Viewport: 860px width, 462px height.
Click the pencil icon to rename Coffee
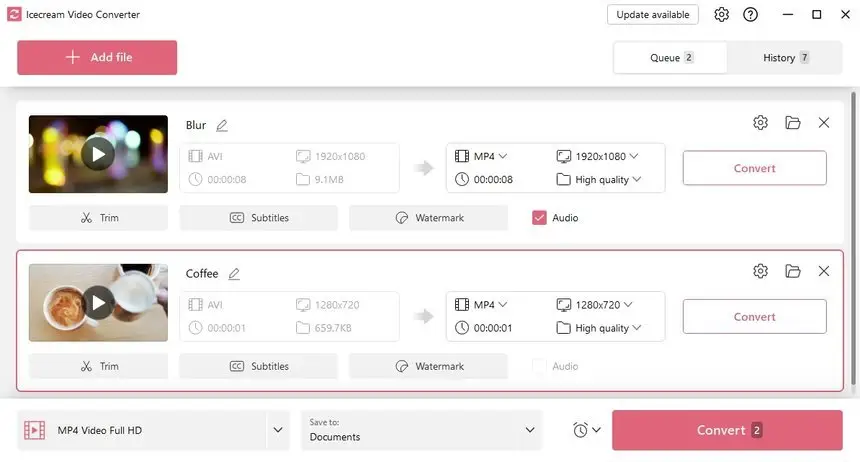click(234, 274)
